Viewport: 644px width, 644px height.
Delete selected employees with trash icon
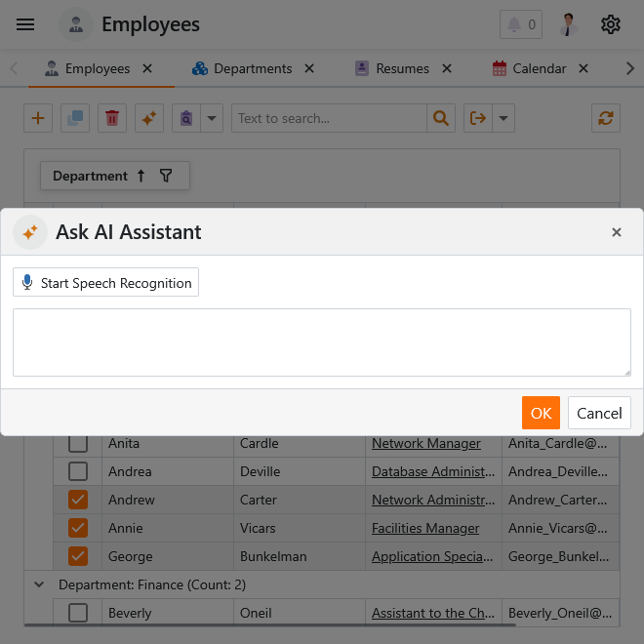pyautogui.click(x=112, y=118)
